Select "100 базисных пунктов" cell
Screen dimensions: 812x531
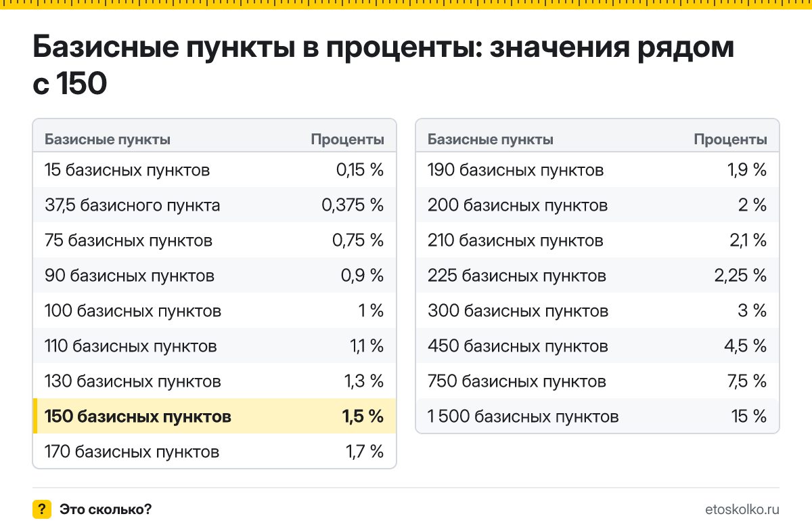[133, 311]
